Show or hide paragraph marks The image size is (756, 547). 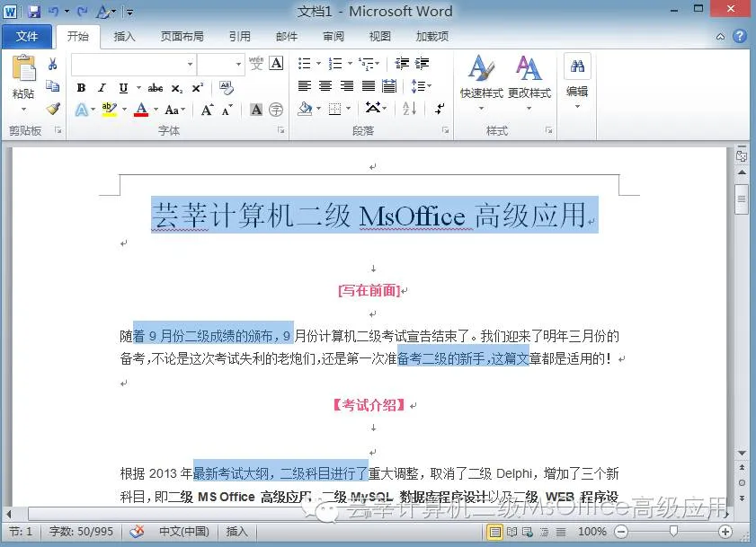click(x=440, y=109)
